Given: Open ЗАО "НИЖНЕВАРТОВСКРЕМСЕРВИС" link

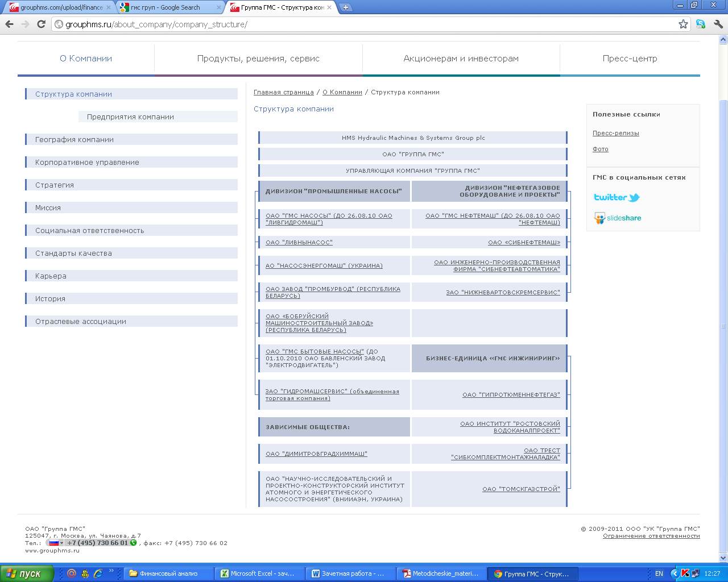Looking at the screenshot, I should (x=503, y=292).
